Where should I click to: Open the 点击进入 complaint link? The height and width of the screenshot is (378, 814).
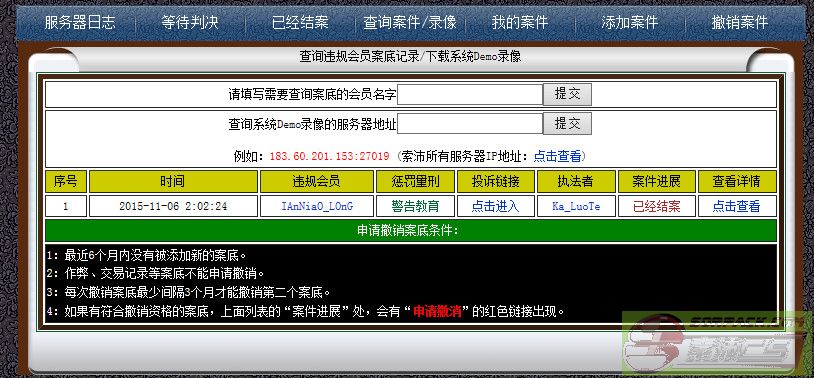click(x=495, y=206)
